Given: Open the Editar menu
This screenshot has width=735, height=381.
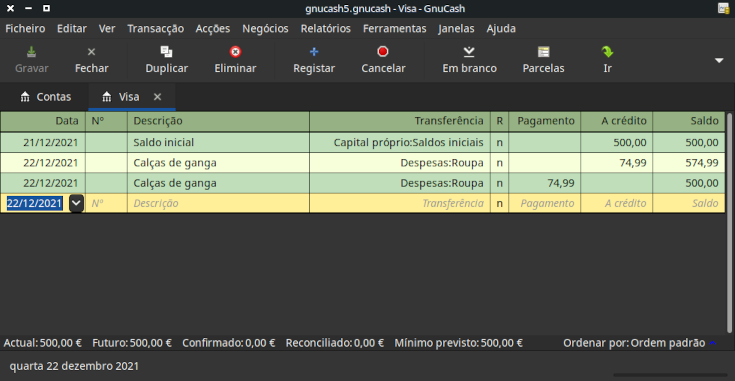Looking at the screenshot, I should click(72, 29).
